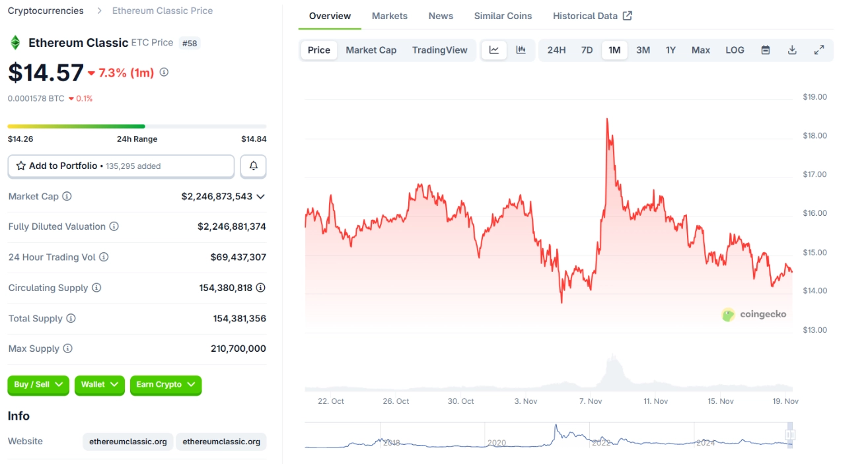Expand the chart to fullscreen
This screenshot has width=868, height=464.
(819, 50)
